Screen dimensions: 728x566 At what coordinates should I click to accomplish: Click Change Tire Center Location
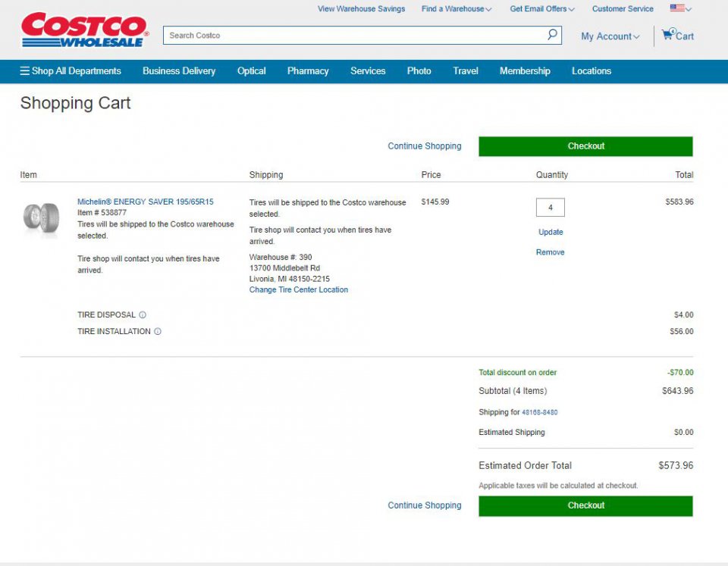[x=299, y=289]
